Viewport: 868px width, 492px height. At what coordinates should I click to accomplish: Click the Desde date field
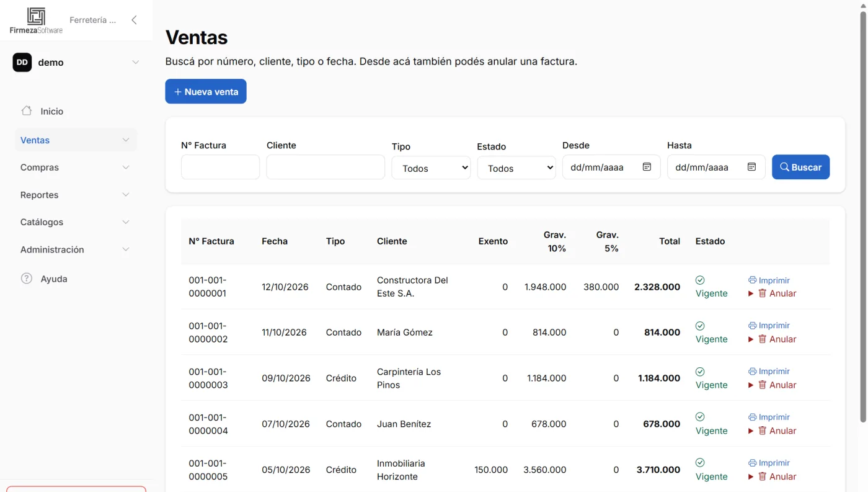click(x=611, y=167)
